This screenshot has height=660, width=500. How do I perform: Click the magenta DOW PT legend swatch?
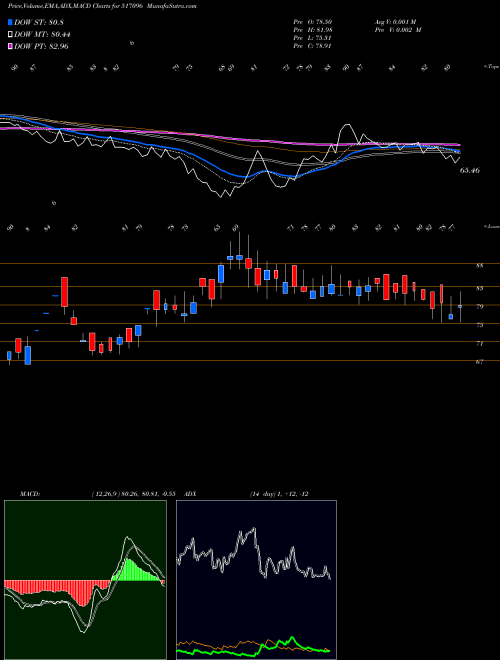coord(11,46)
